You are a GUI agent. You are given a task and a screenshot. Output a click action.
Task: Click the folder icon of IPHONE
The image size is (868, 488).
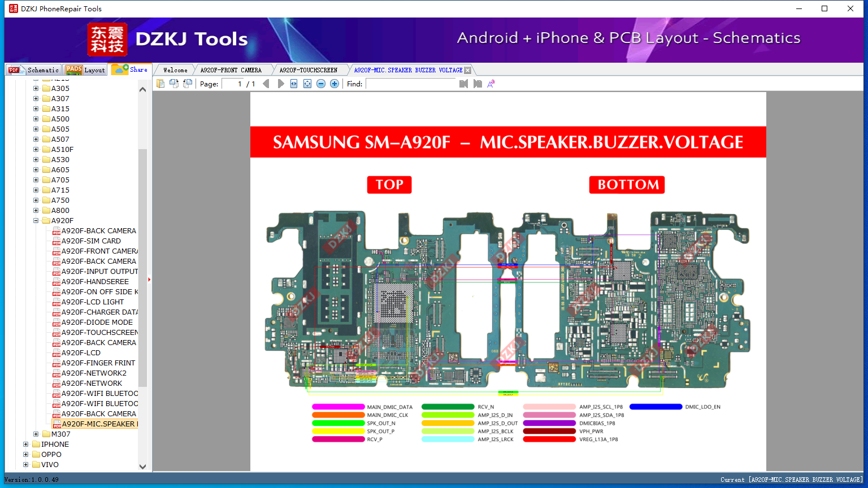coord(36,444)
